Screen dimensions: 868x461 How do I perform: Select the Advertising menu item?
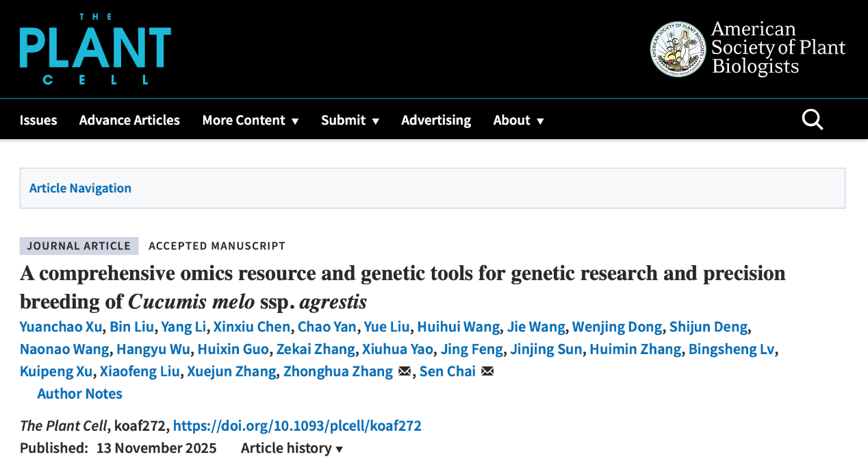pos(436,120)
